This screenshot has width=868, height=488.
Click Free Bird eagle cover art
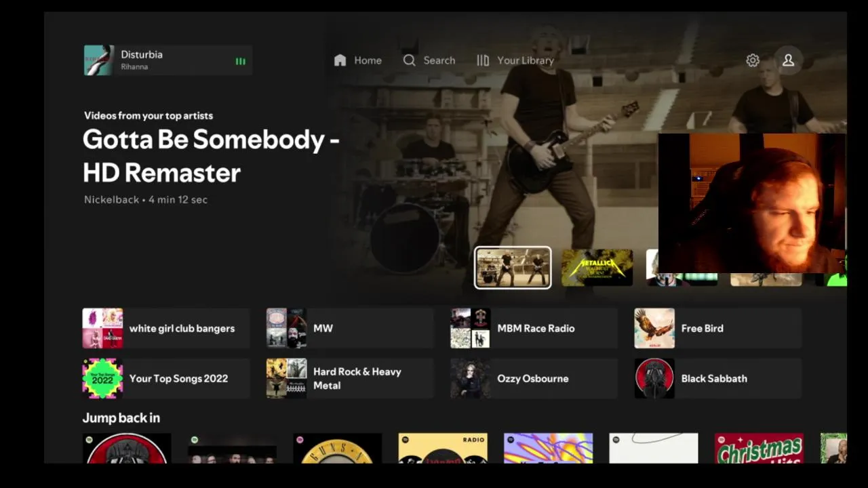pos(654,328)
